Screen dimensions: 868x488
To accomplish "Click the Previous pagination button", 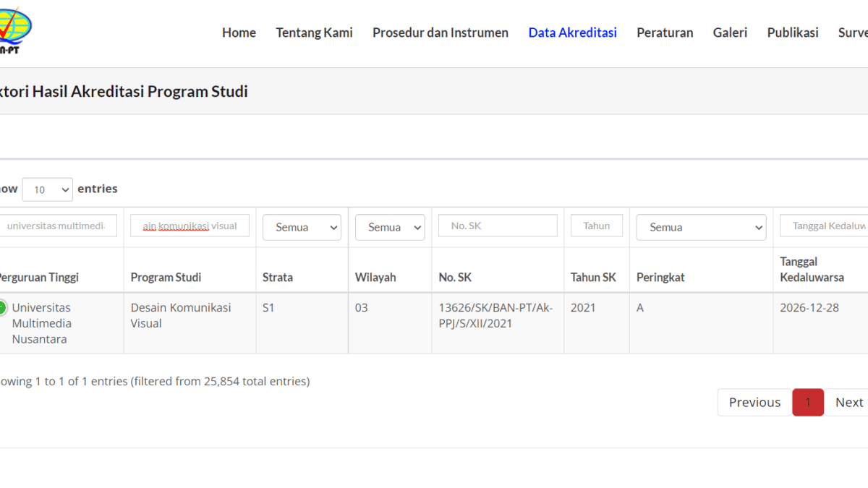I will (754, 403).
